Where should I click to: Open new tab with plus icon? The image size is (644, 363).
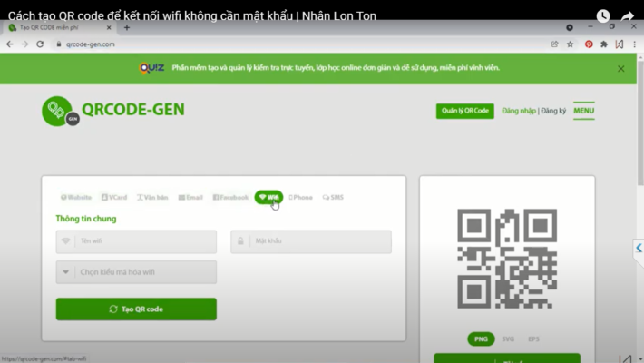tap(126, 27)
